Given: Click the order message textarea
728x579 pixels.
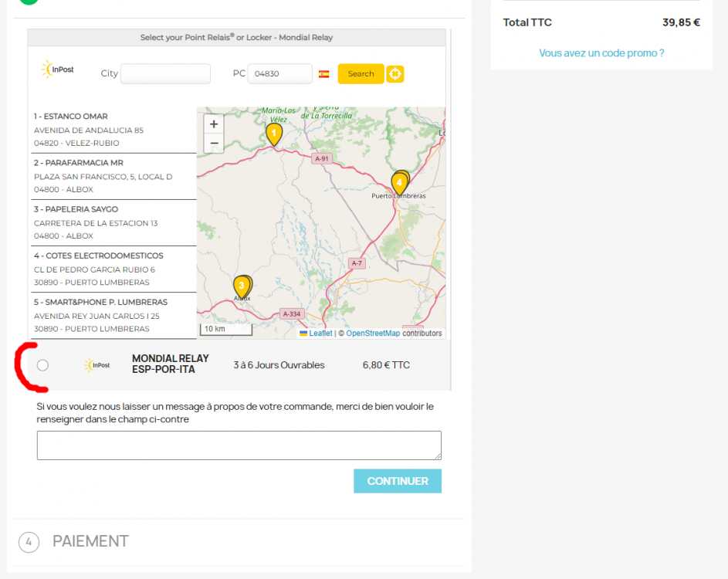Looking at the screenshot, I should point(239,445).
